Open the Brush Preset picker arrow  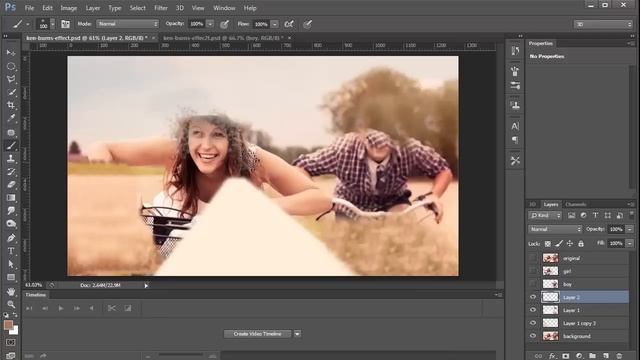tap(52, 24)
